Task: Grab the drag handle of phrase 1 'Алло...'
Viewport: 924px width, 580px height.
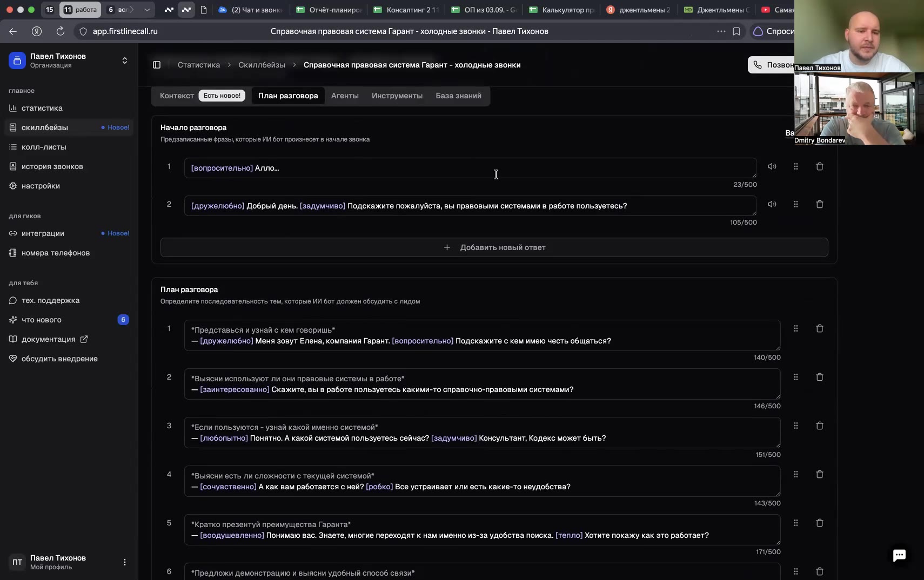Action: click(x=796, y=166)
